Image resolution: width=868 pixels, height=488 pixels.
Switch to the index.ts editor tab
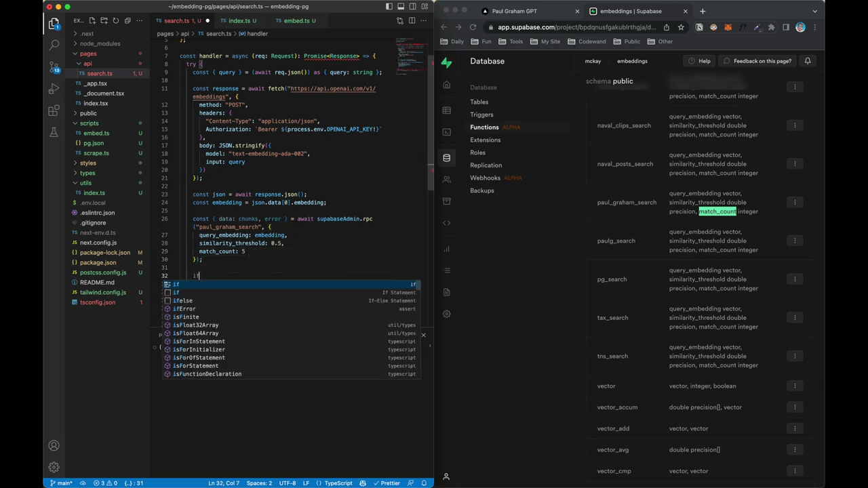point(239,21)
